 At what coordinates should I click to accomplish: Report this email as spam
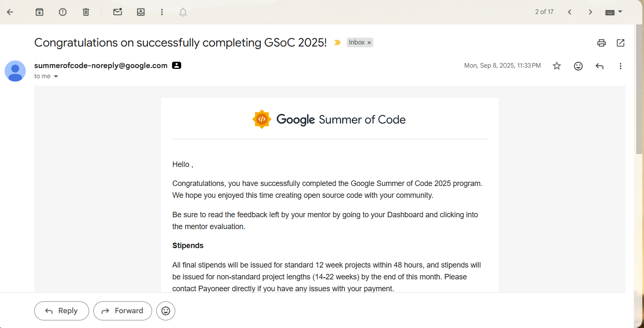coord(62,12)
